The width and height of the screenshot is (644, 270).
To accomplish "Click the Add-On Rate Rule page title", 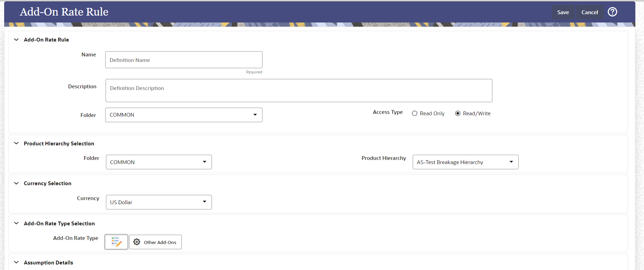I will tap(64, 12).
